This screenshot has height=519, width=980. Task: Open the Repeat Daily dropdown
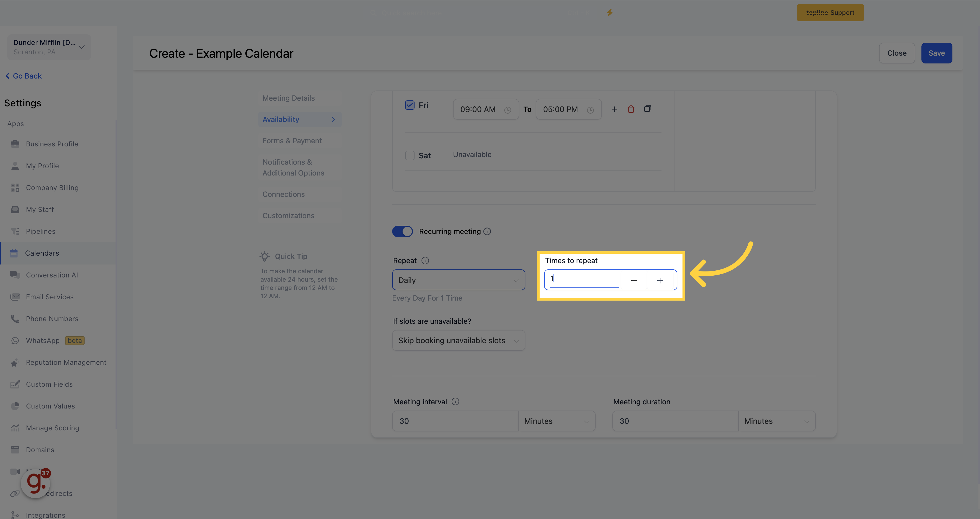click(459, 280)
